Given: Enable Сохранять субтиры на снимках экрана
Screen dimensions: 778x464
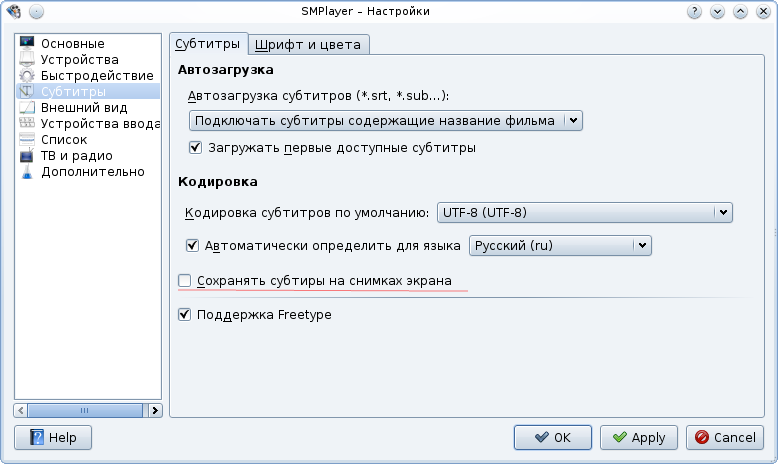Looking at the screenshot, I should tap(184, 281).
